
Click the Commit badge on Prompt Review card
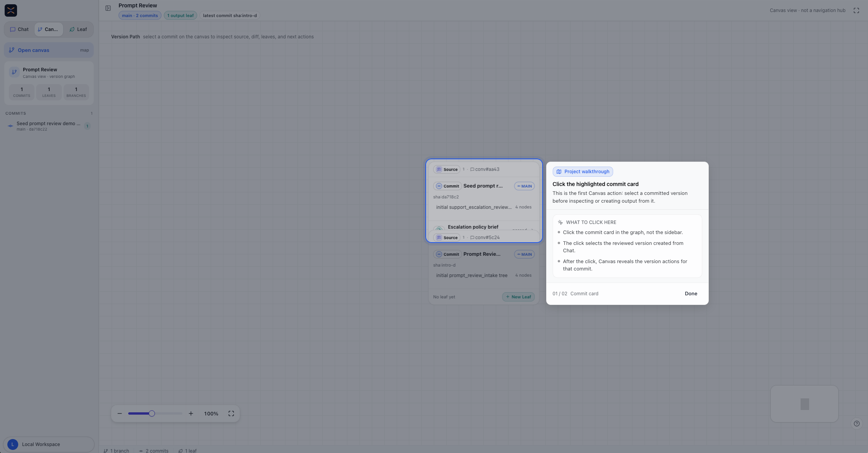click(x=448, y=254)
